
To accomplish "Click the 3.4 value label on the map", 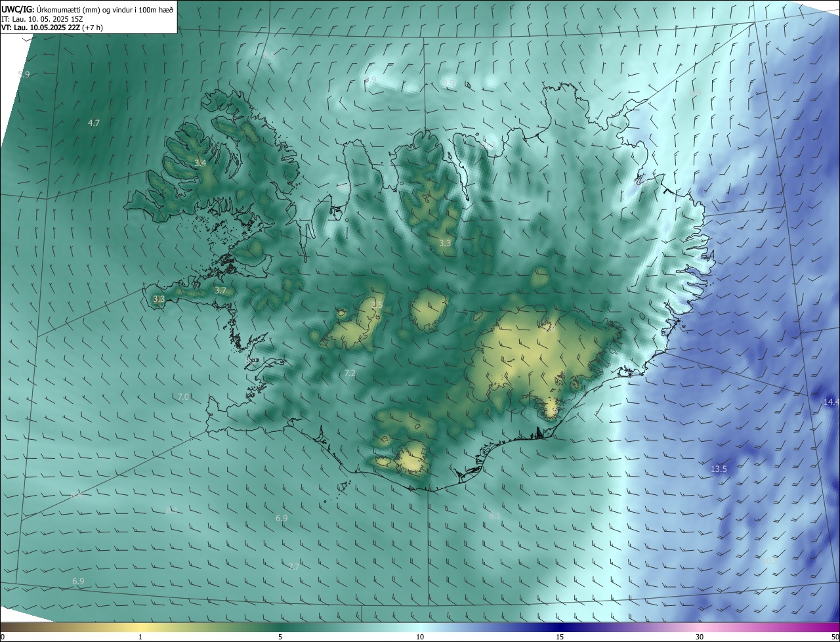I will pos(201,163).
